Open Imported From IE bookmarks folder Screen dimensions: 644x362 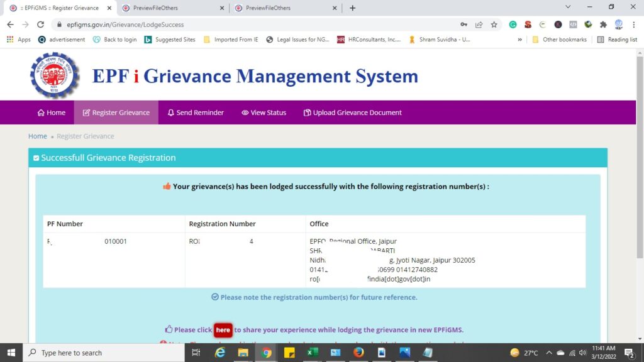(231, 40)
